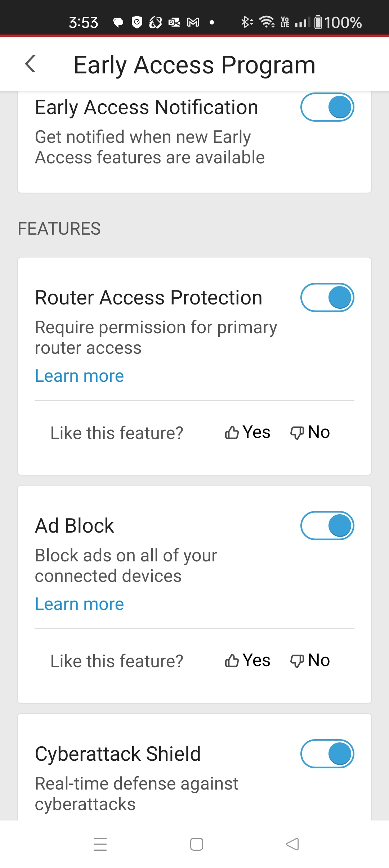389x868 pixels.
Task: Go back using the header back arrow
Action: (31, 64)
